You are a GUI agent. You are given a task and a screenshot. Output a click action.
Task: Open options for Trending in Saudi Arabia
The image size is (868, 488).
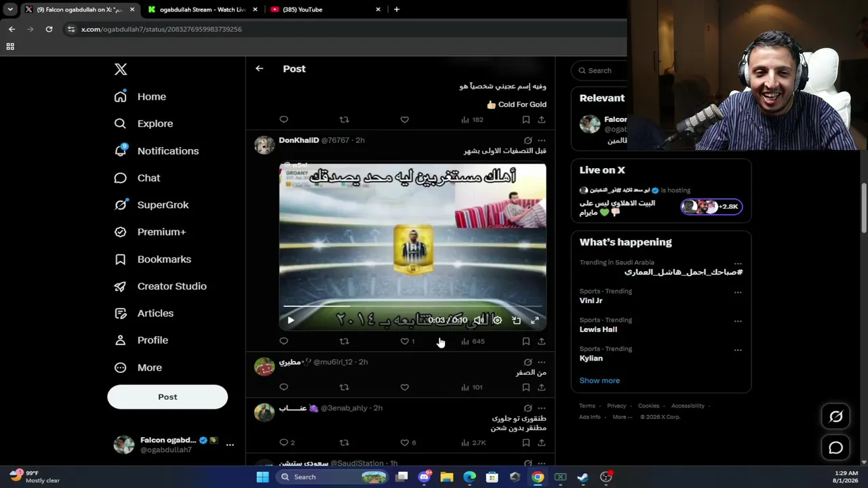coord(738,263)
